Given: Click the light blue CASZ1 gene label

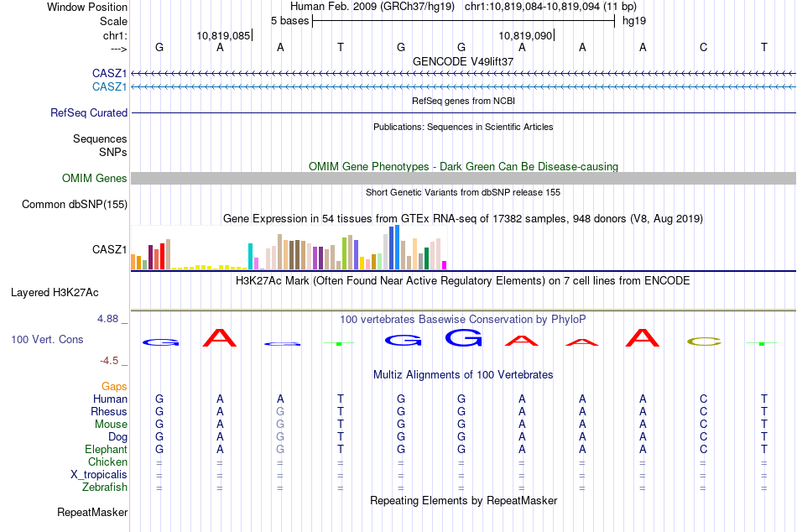Looking at the screenshot, I should point(109,86).
